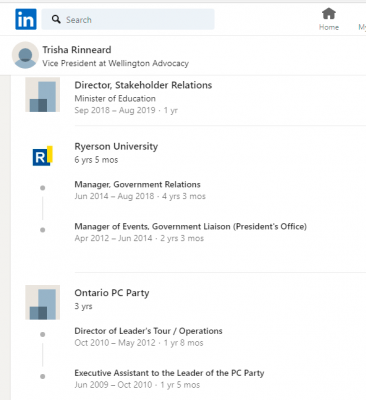Open the Ryerson University logo
The width and height of the screenshot is (366, 400).
[43, 156]
